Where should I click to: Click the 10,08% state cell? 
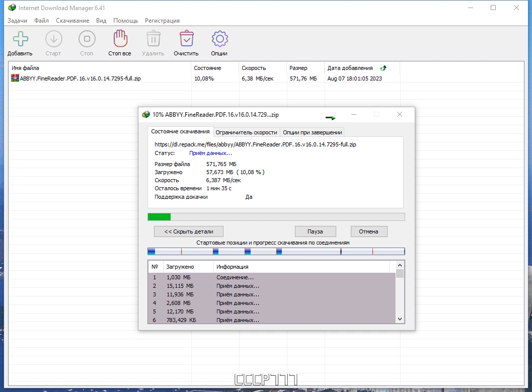pyautogui.click(x=204, y=79)
